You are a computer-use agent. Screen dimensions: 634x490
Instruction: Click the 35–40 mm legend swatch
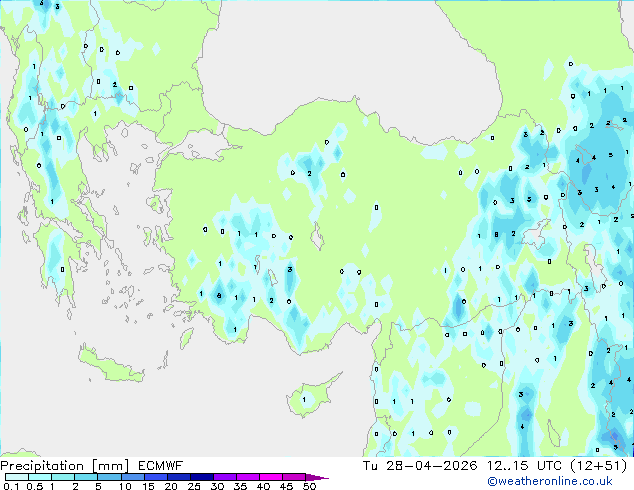[248, 477]
